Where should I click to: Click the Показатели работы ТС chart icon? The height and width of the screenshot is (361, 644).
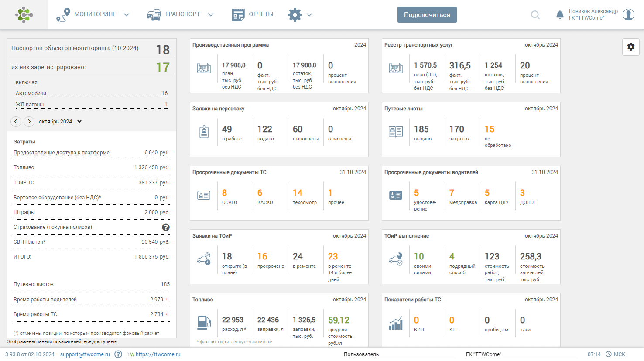point(396,323)
